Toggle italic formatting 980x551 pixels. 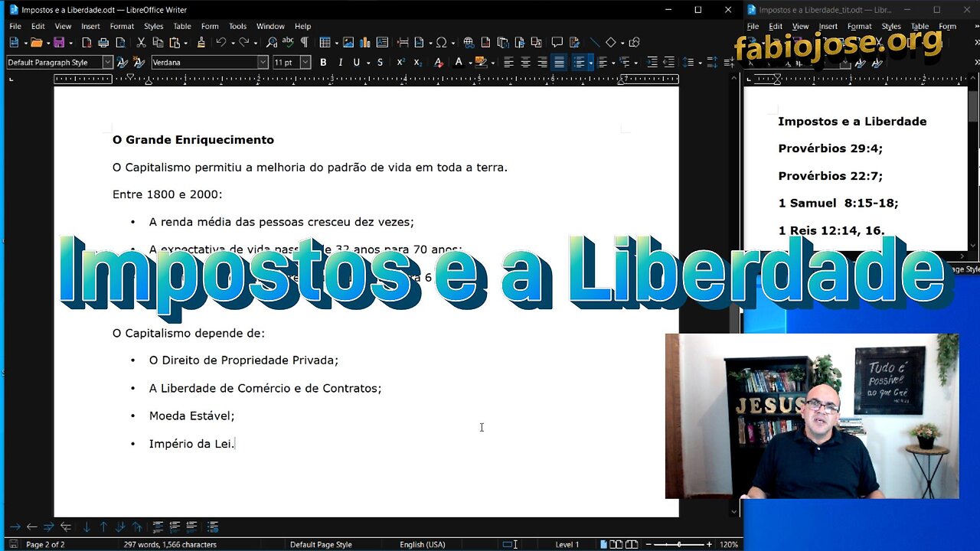(x=340, y=63)
